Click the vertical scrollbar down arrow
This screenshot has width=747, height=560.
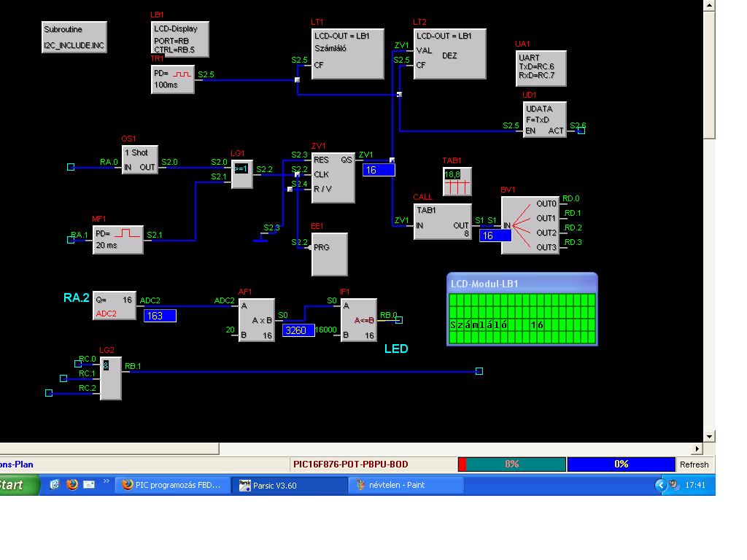click(709, 437)
